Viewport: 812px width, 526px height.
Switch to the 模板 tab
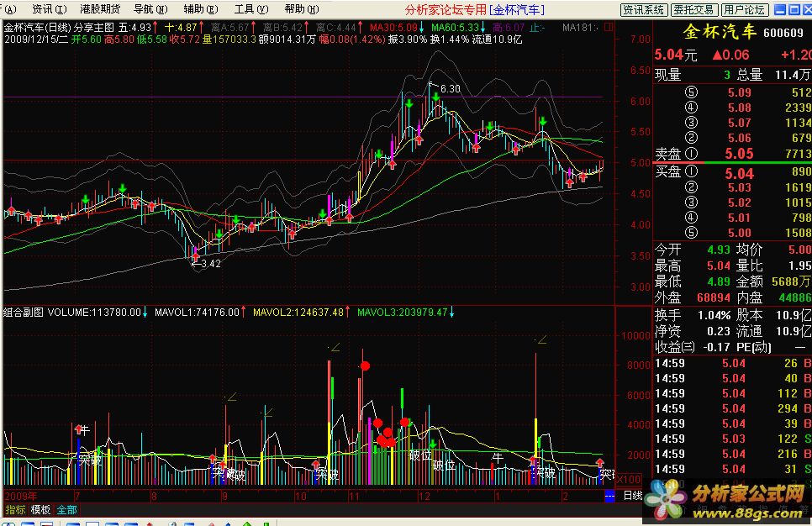40,510
